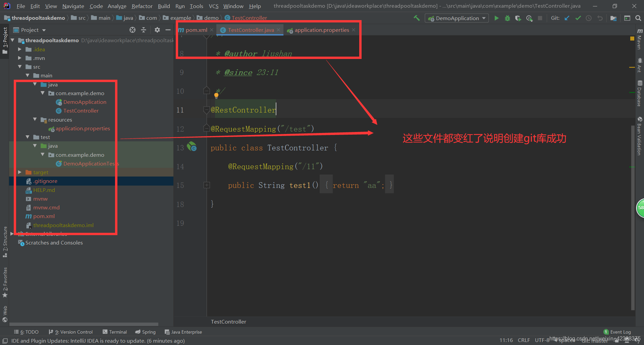Viewport: 644px width, 345px height.
Task: Run DemoApplication with green play icon
Action: click(497, 18)
